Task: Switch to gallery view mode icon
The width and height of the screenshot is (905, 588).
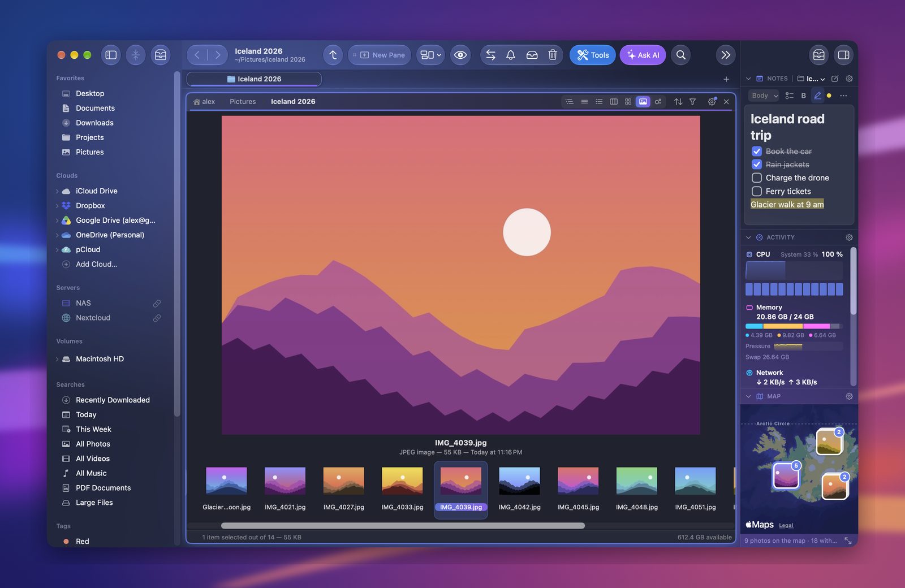Action: 643,102
